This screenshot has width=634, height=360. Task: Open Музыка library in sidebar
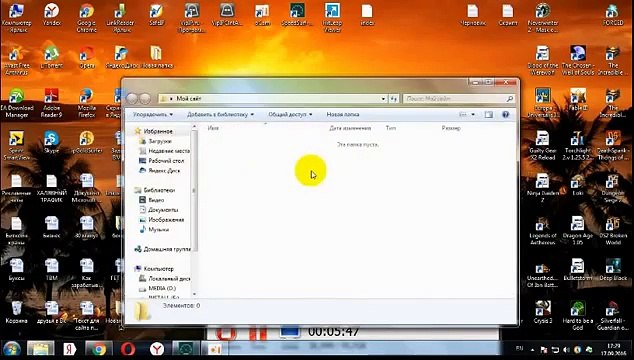158,229
